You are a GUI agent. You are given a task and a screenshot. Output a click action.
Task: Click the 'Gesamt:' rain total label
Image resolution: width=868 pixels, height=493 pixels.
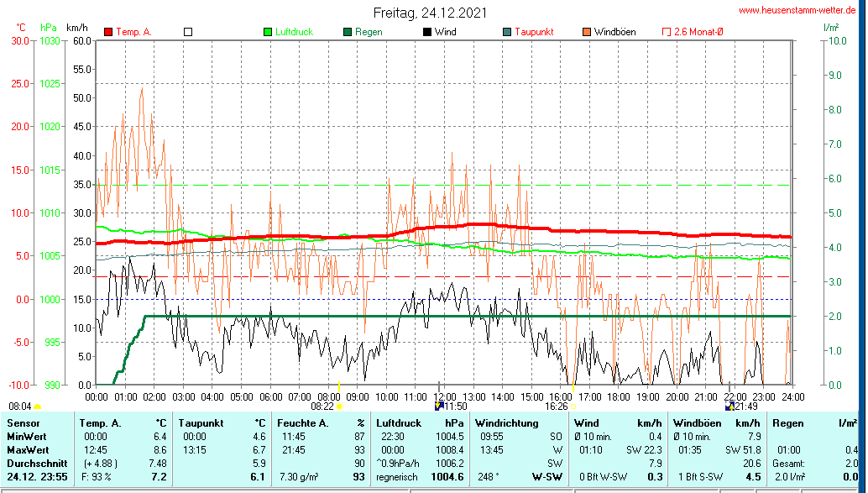click(x=790, y=463)
